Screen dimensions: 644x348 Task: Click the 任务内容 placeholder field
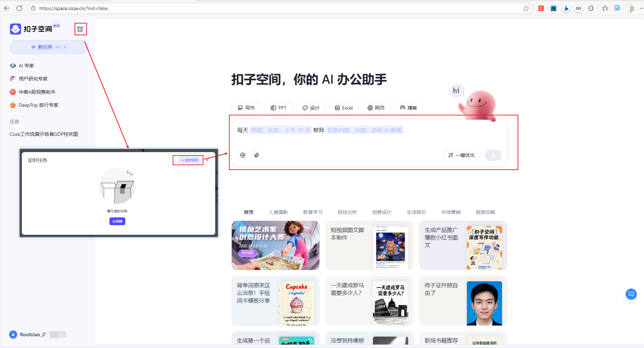pyautogui.click(x=365, y=130)
